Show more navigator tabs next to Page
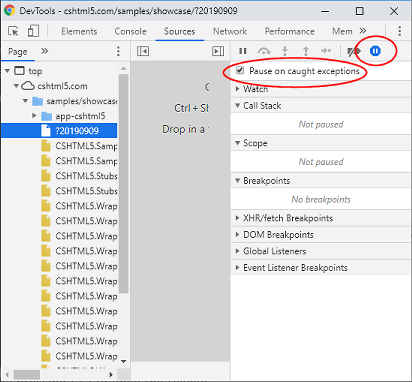 pos(44,51)
